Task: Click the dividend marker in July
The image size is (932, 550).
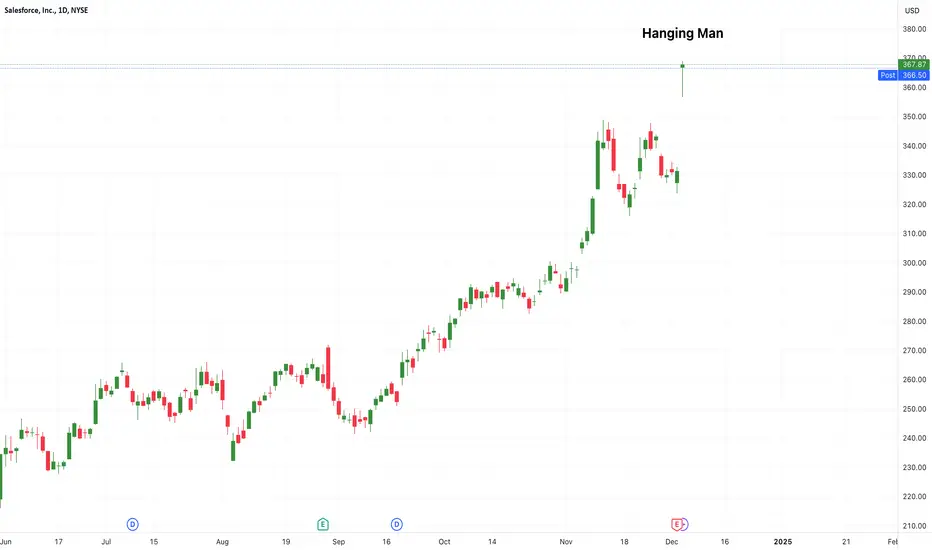Action: coord(133,524)
